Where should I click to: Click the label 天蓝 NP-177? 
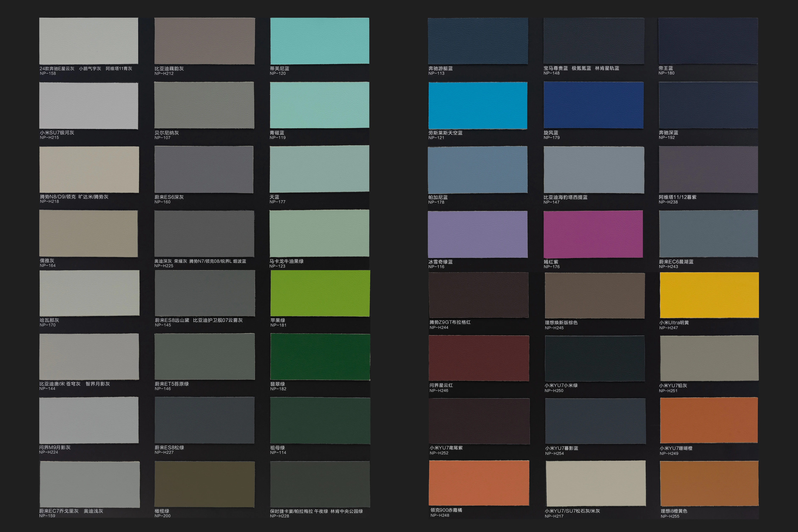coord(278,199)
